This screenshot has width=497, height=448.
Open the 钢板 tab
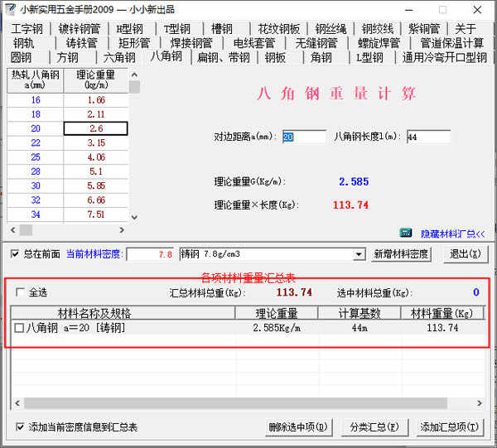pos(276,58)
